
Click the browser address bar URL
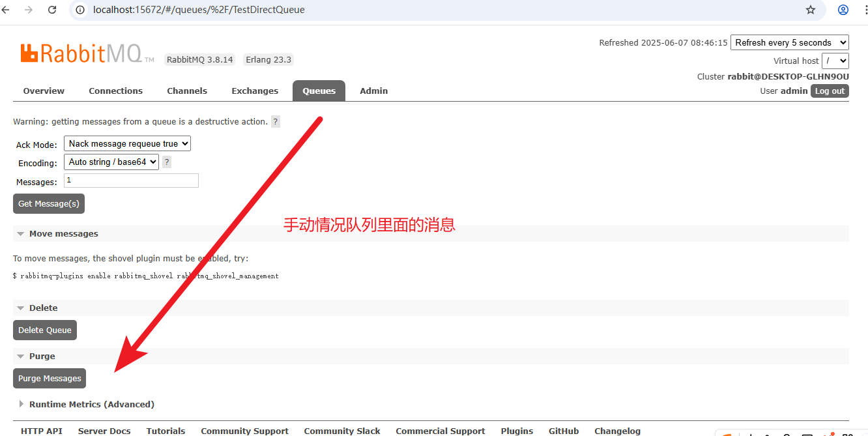[x=199, y=10]
